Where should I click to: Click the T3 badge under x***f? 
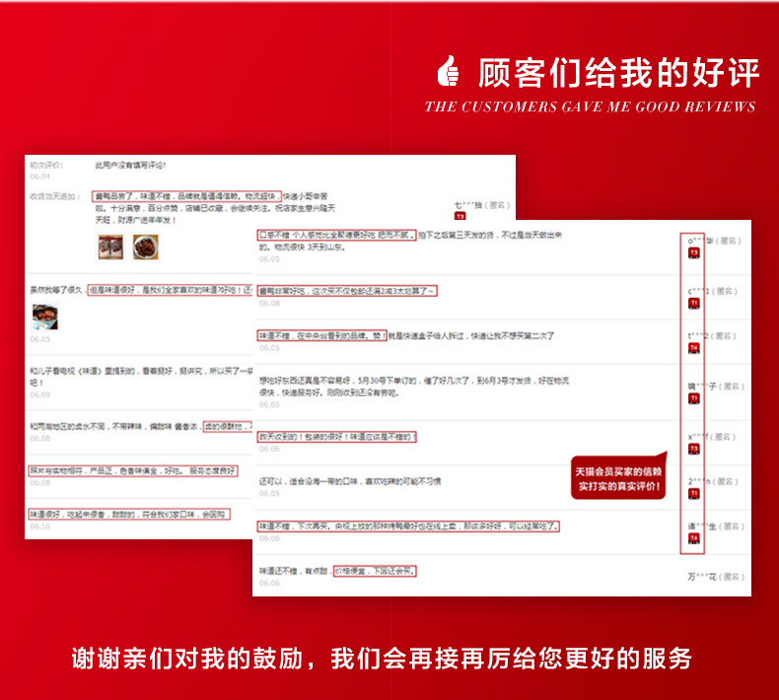(x=693, y=450)
